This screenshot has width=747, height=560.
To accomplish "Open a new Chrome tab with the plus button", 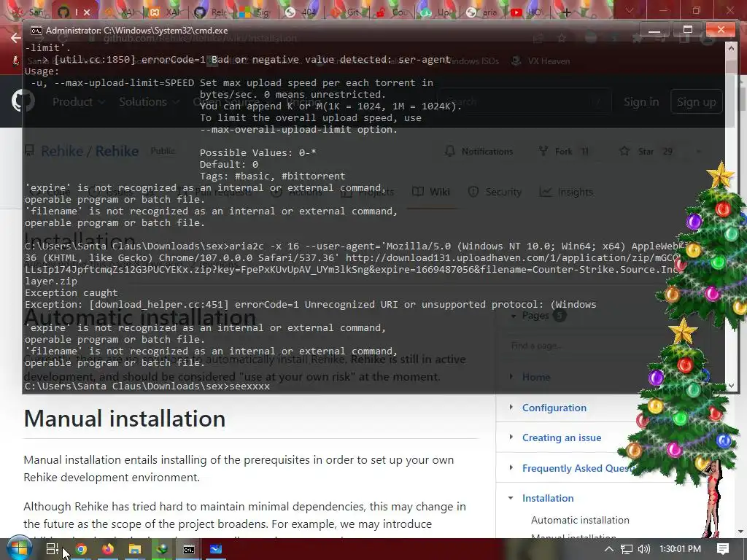I will tap(566, 12).
